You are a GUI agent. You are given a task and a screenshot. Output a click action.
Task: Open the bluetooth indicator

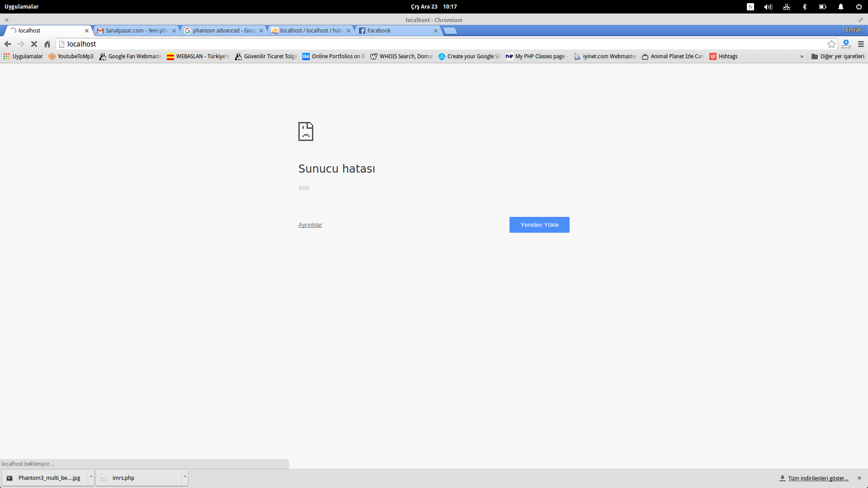pos(804,7)
